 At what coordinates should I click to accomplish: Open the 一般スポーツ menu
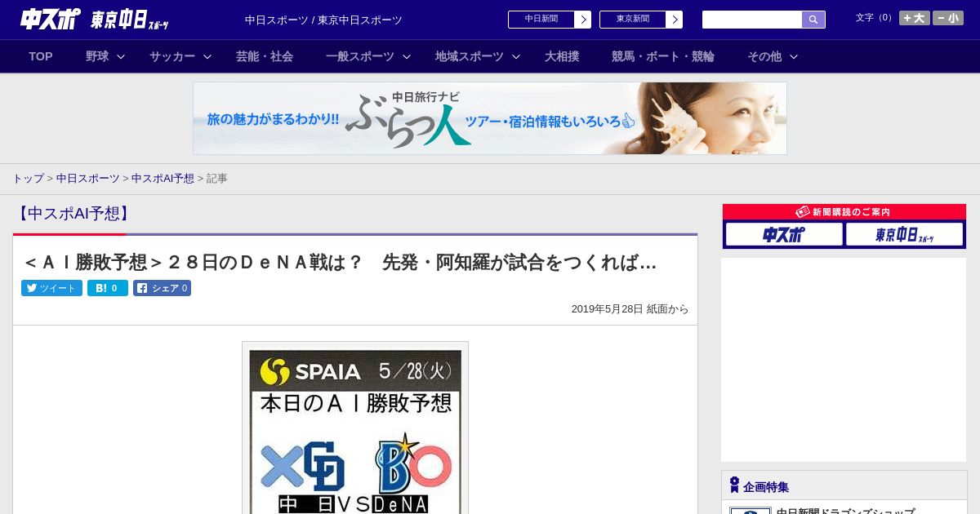(x=360, y=56)
